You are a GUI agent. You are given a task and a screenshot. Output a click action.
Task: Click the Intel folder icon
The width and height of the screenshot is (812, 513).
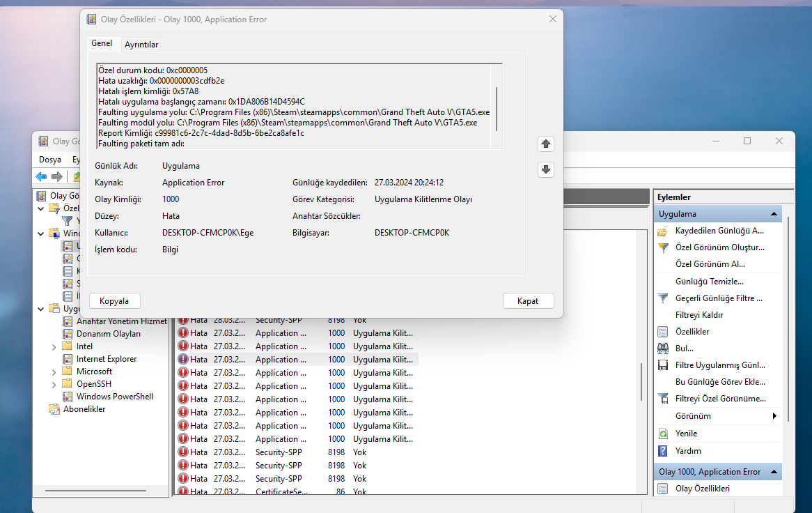click(x=68, y=346)
